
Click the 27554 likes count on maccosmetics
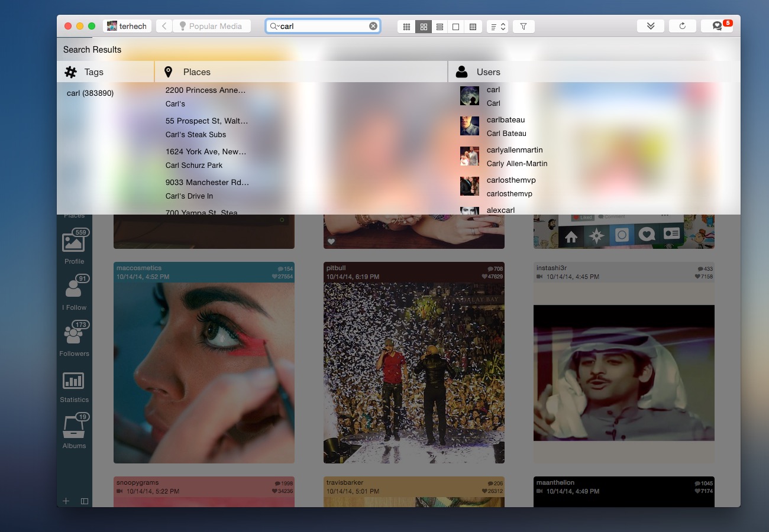(x=283, y=277)
